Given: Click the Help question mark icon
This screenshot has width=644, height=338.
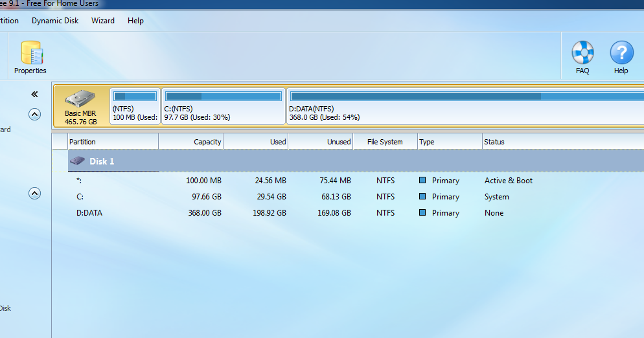Looking at the screenshot, I should click(x=621, y=52).
